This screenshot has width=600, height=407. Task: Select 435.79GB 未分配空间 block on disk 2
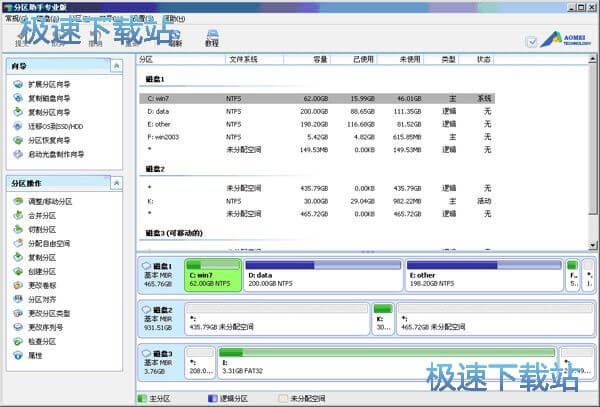click(x=277, y=319)
